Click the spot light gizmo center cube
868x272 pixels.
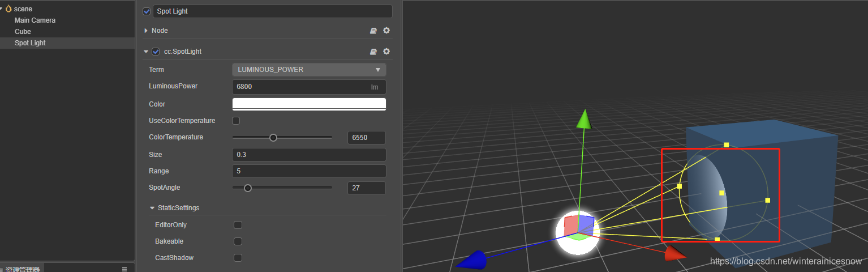[578, 228]
